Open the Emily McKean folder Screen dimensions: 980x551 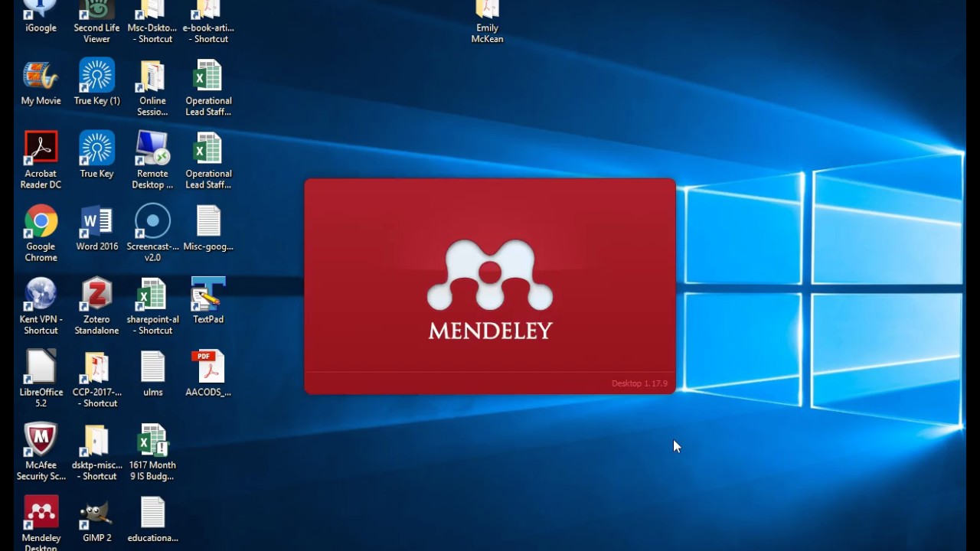pos(487,22)
